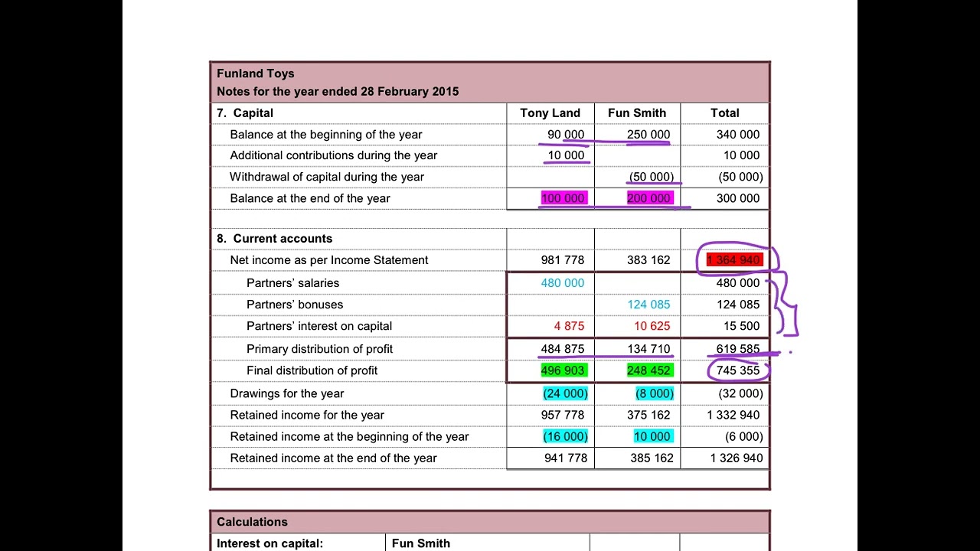The width and height of the screenshot is (980, 551).
Task: Select the '7. Capital' section heading
Action: coord(245,112)
